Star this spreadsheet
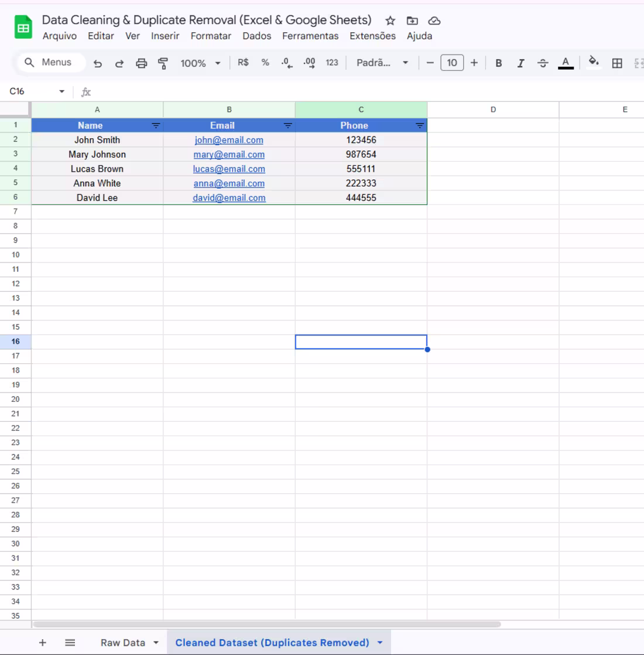Viewport: 644px width, 655px height. [x=390, y=20]
